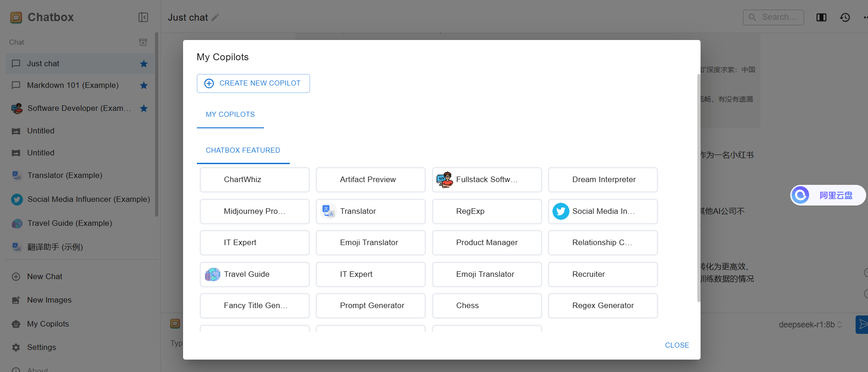Open the history clock icon in header

point(845,17)
